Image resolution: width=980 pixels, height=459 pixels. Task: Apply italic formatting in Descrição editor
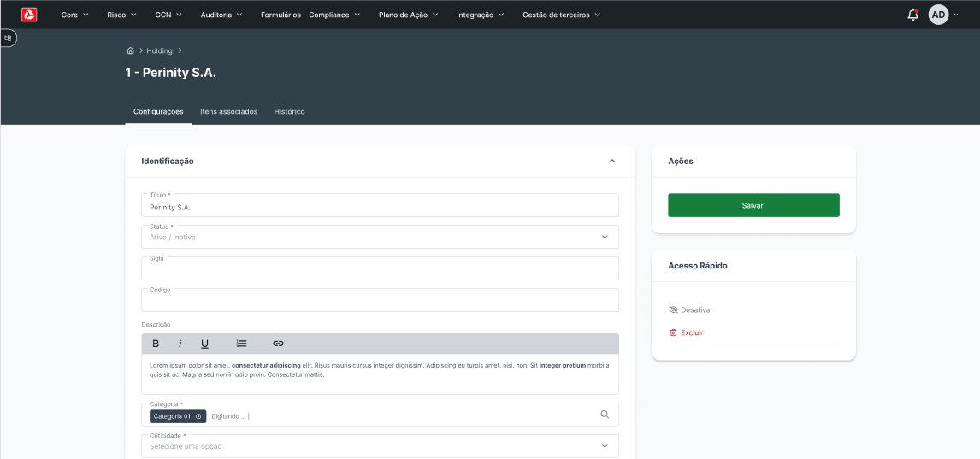180,344
